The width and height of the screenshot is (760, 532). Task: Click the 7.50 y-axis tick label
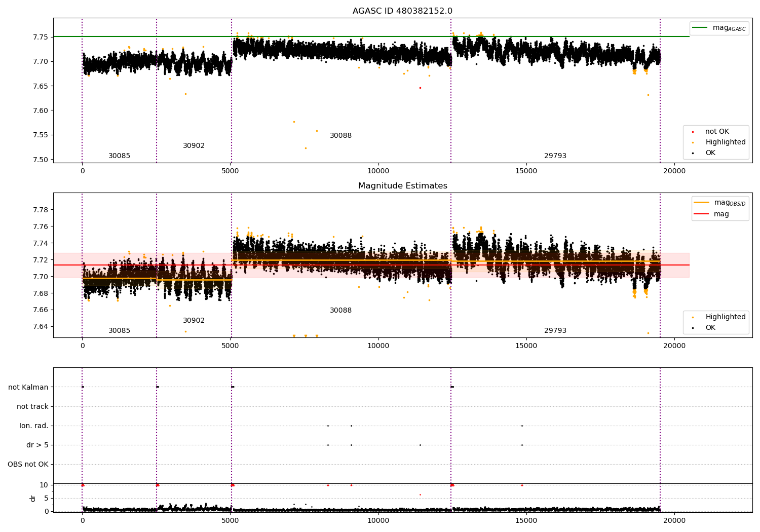[x=41, y=160]
